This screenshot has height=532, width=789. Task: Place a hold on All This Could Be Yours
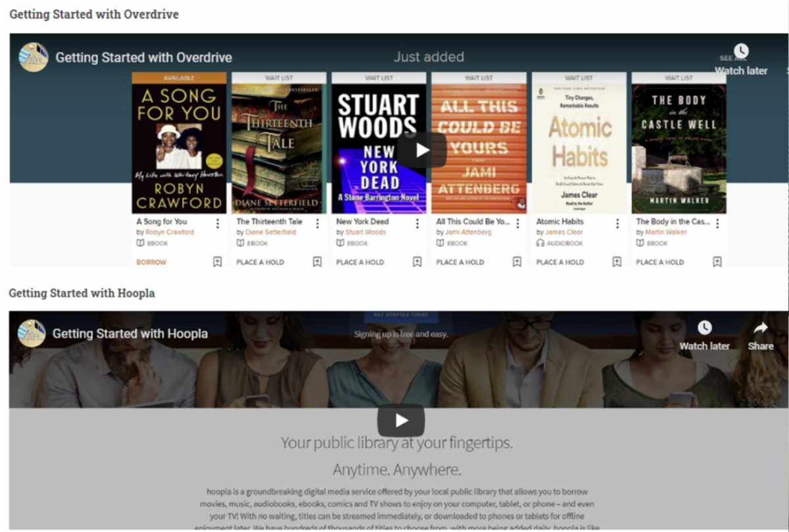[x=460, y=262]
